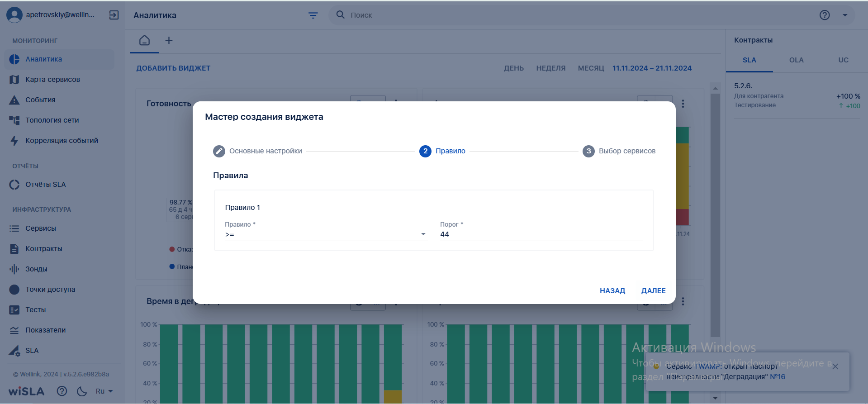Open kebab menu of top-right widget
The image size is (868, 404).
tap(683, 104)
